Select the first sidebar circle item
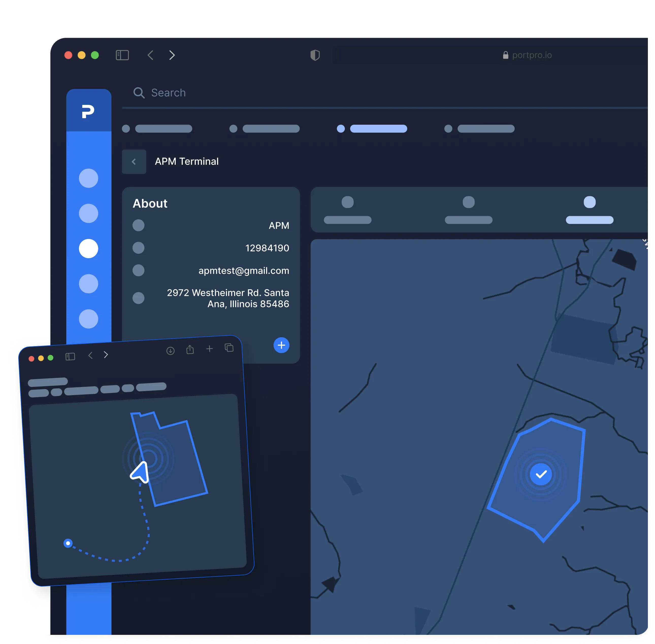The width and height of the screenshot is (655, 644). point(88,178)
